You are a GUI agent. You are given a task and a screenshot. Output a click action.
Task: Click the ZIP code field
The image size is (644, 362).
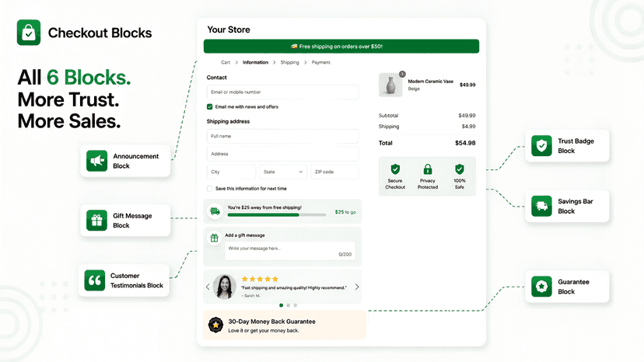coord(334,172)
